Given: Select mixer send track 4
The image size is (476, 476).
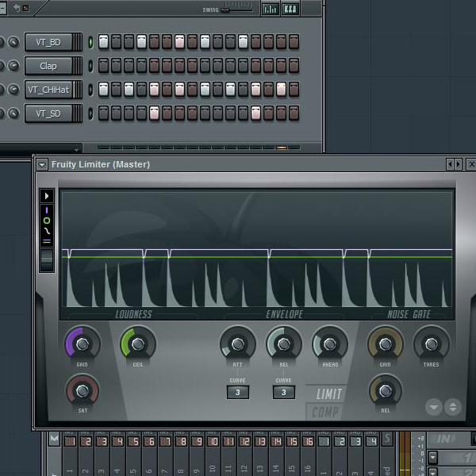Looking at the screenshot, I should tap(371, 441).
